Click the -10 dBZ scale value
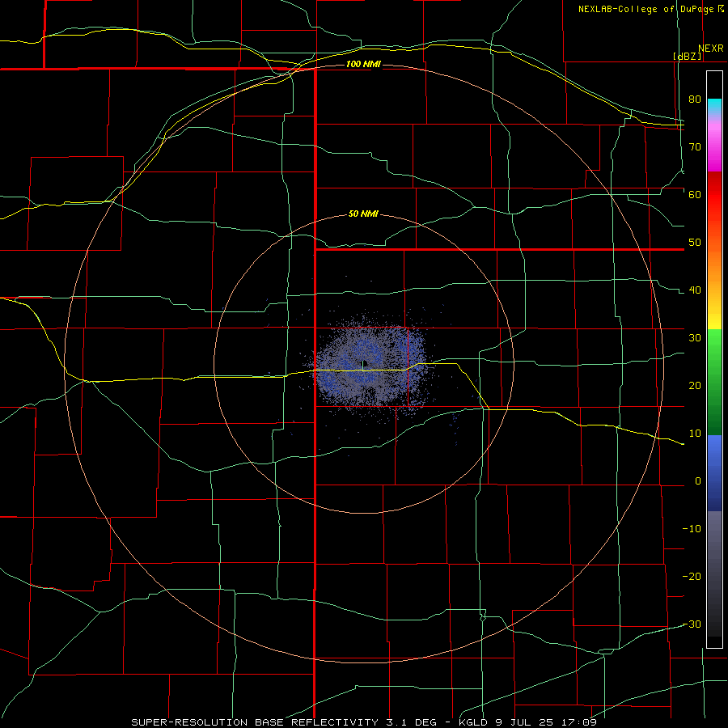Viewport: 728px width, 728px height. (x=692, y=529)
